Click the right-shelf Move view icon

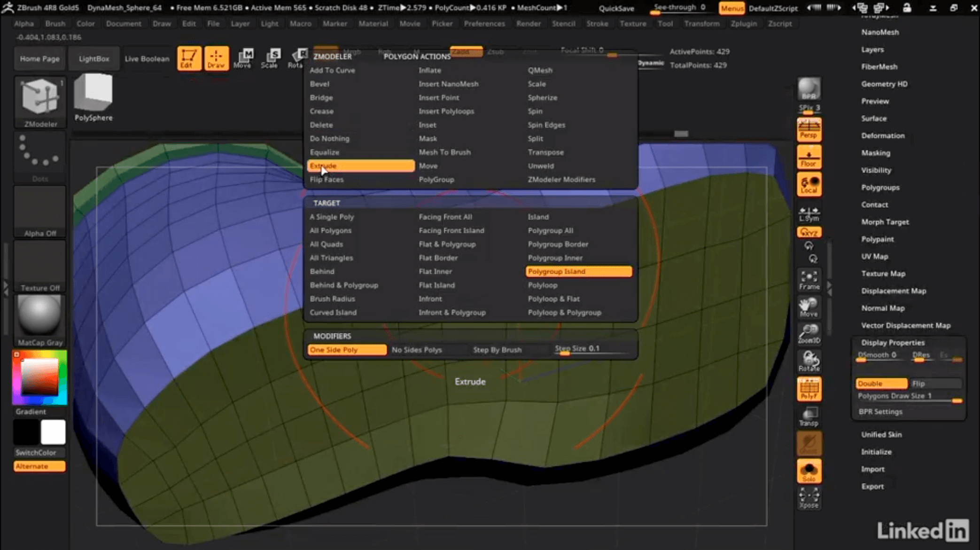click(809, 307)
